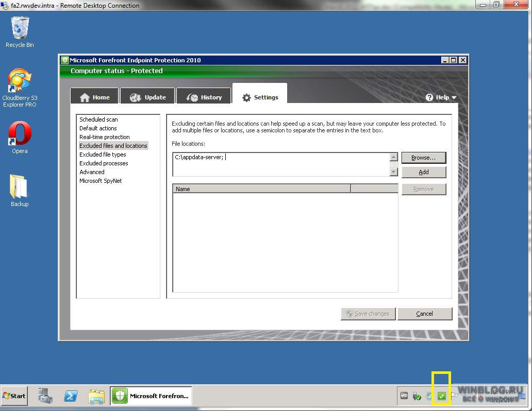This screenshot has width=532, height=411.
Task: Select the Backup folder icon
Action: (x=20, y=190)
